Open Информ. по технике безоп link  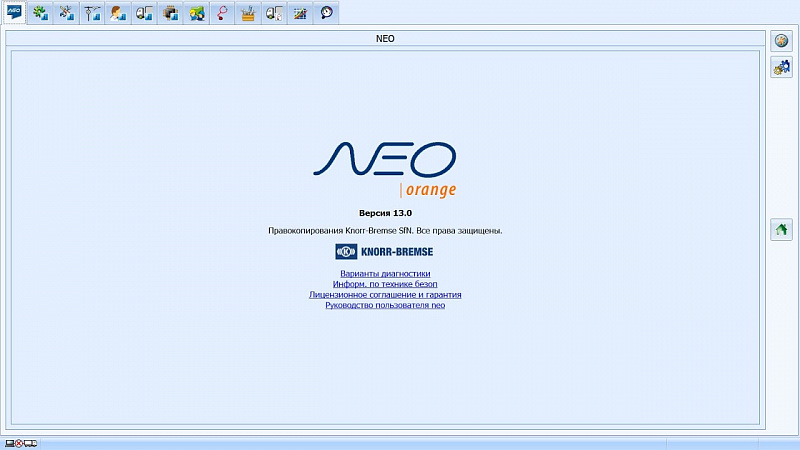pyautogui.click(x=385, y=284)
